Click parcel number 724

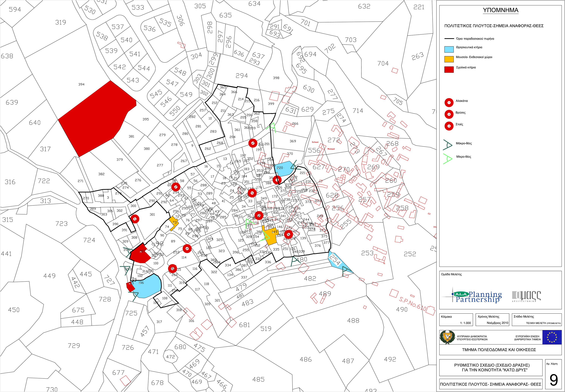point(89,240)
